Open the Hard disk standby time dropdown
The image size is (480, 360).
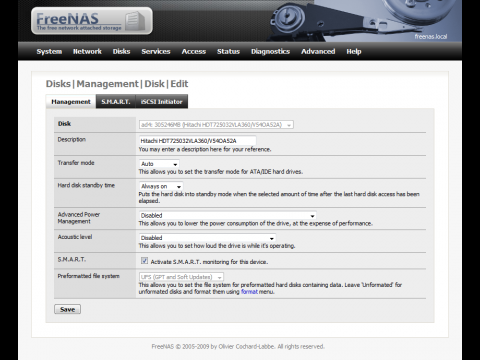(161, 186)
